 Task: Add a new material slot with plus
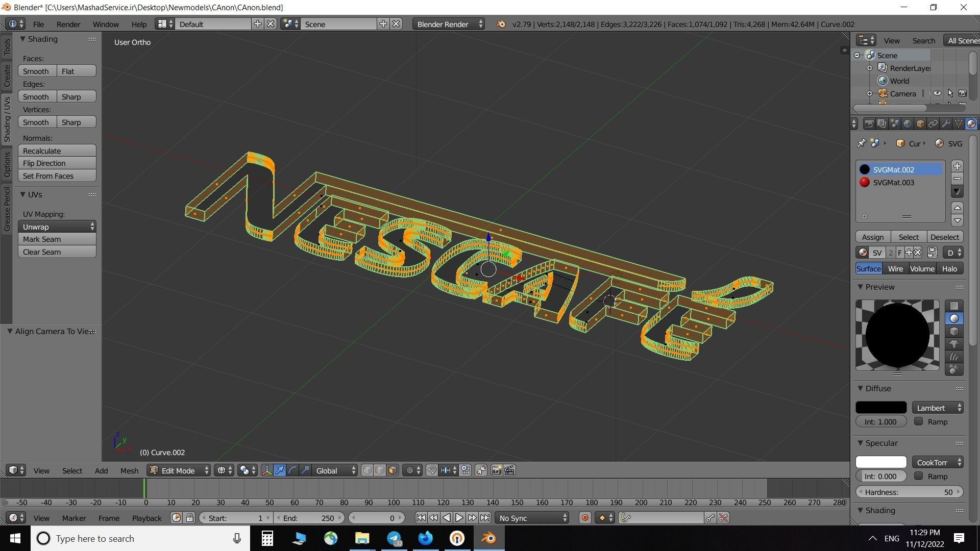pyautogui.click(x=957, y=166)
